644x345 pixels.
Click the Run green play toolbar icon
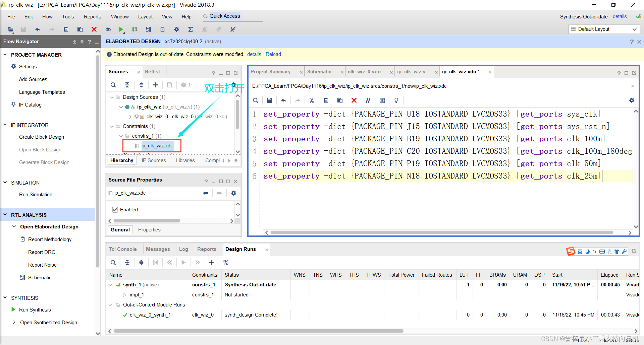[x=121, y=29]
